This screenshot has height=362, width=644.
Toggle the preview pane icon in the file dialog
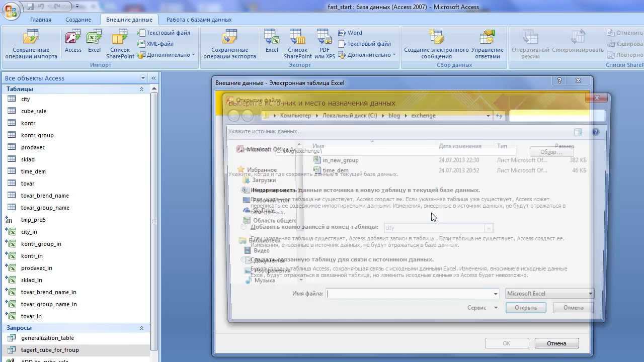click(578, 132)
